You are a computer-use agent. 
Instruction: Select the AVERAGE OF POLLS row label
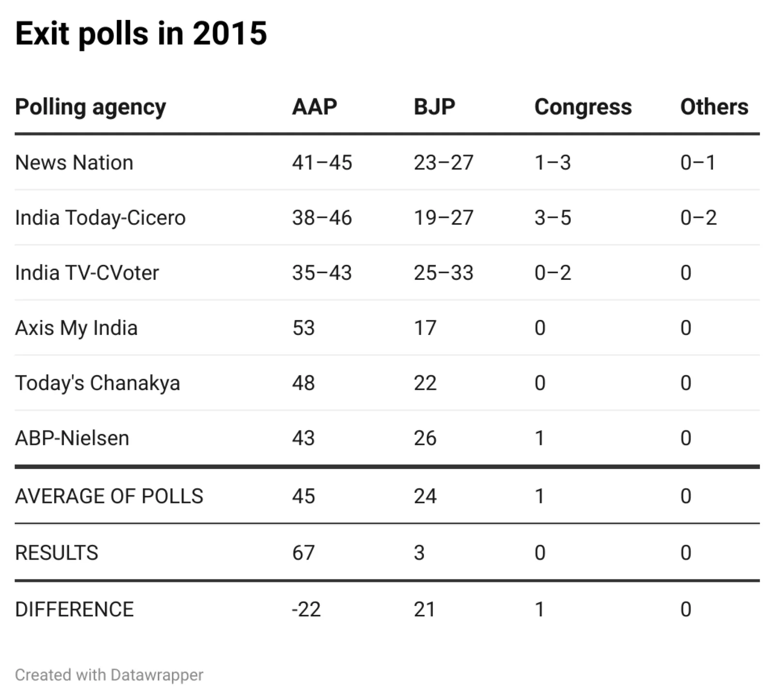109,496
